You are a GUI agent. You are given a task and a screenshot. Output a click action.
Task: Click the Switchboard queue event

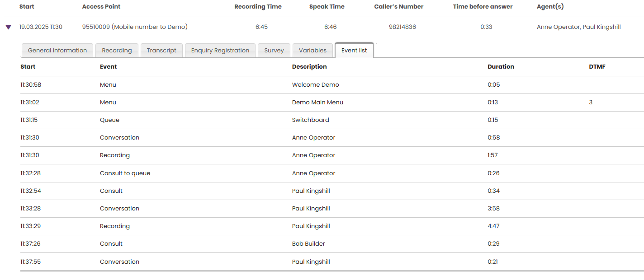pyautogui.click(x=310, y=120)
